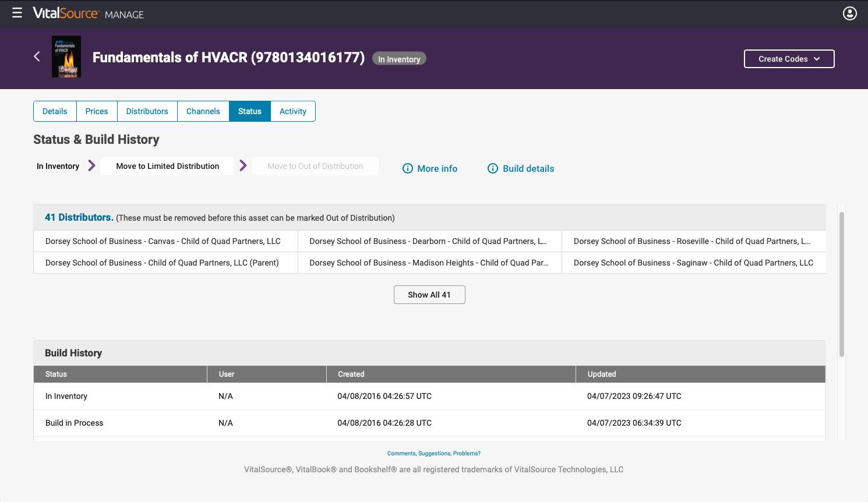Click updated date 04/07/2023 09:26:47 UTC
The image size is (868, 502).
click(x=634, y=396)
